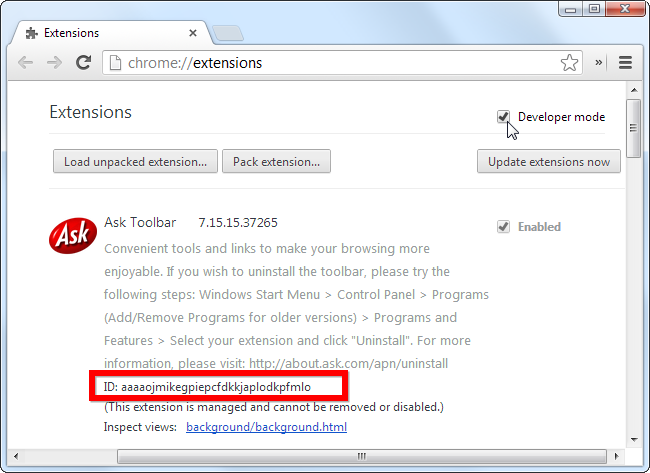Click the extension ID aaaaojmikegpiepcfdkkjaplodkpfmlo
The width and height of the screenshot is (650, 473).
(x=216, y=387)
